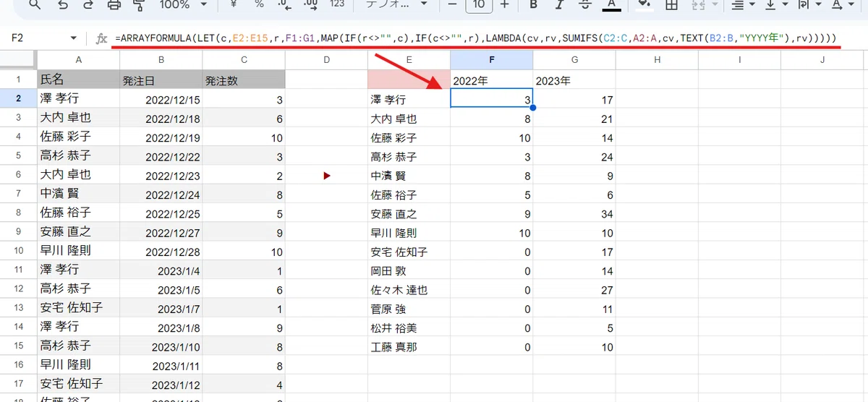This screenshot has width=868, height=402.
Task: Click the merge cells icon
Action: (x=699, y=5)
